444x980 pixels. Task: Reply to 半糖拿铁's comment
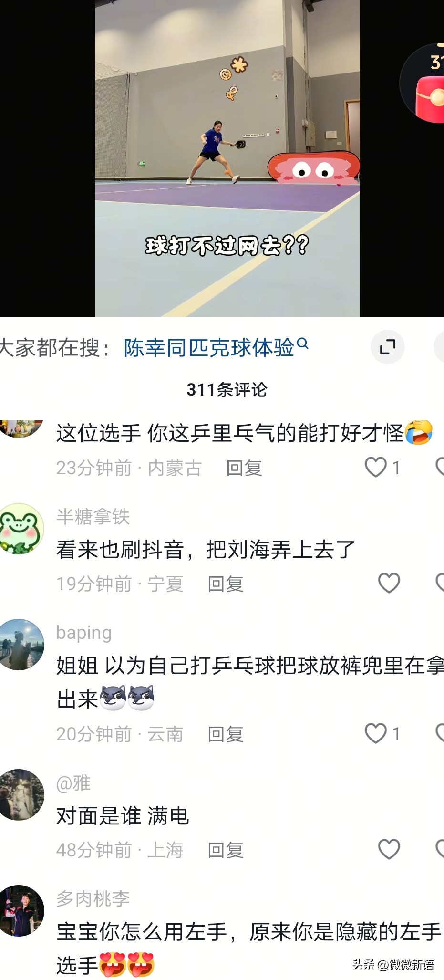click(x=226, y=584)
